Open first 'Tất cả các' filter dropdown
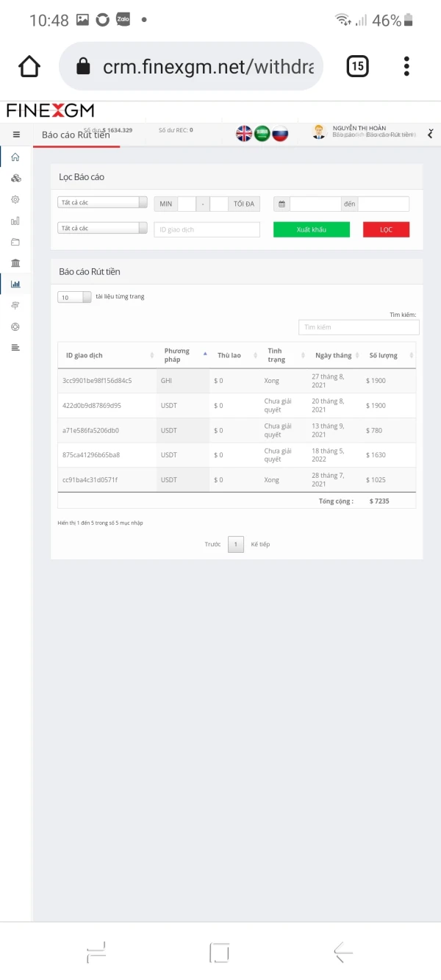 coord(102,203)
